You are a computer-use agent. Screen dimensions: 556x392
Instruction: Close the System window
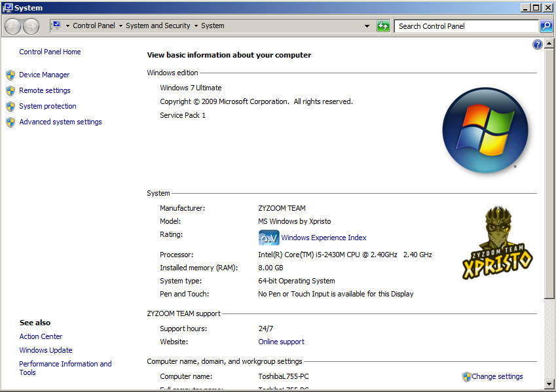pos(547,8)
